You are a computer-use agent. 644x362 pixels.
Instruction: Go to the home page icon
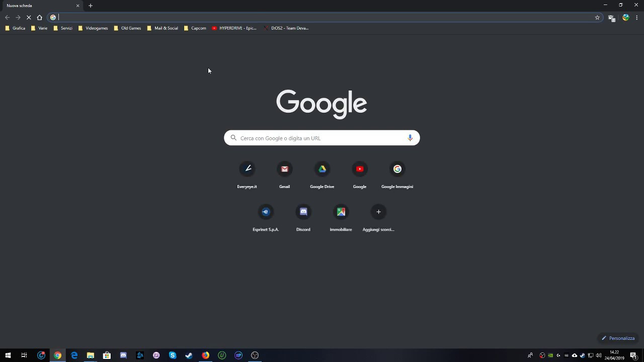tap(40, 17)
